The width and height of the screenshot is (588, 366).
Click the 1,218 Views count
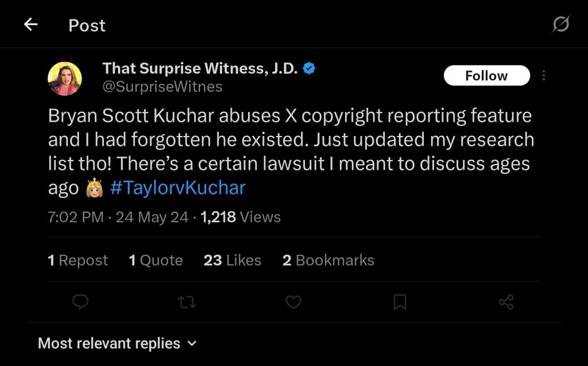(x=241, y=217)
